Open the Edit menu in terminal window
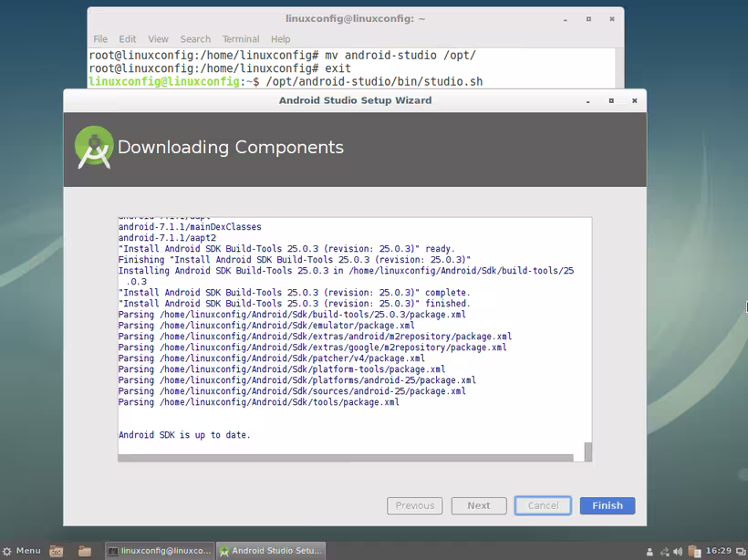The width and height of the screenshot is (748, 560). (128, 39)
